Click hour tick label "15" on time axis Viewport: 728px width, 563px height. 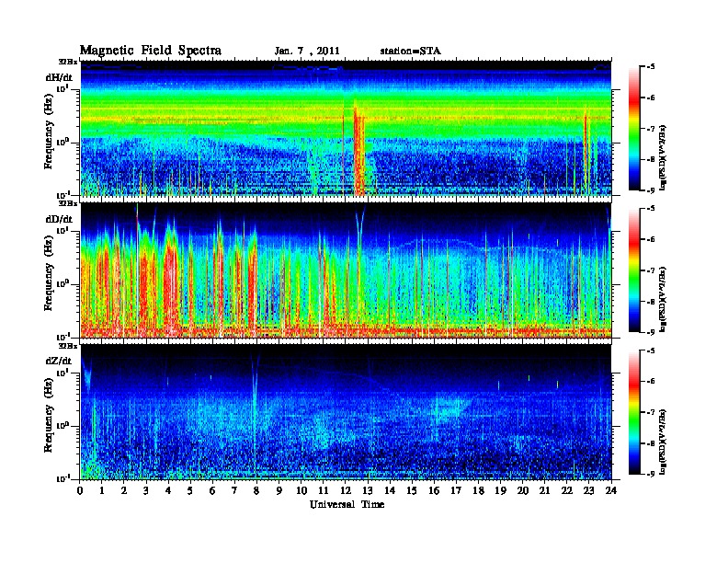(x=412, y=490)
